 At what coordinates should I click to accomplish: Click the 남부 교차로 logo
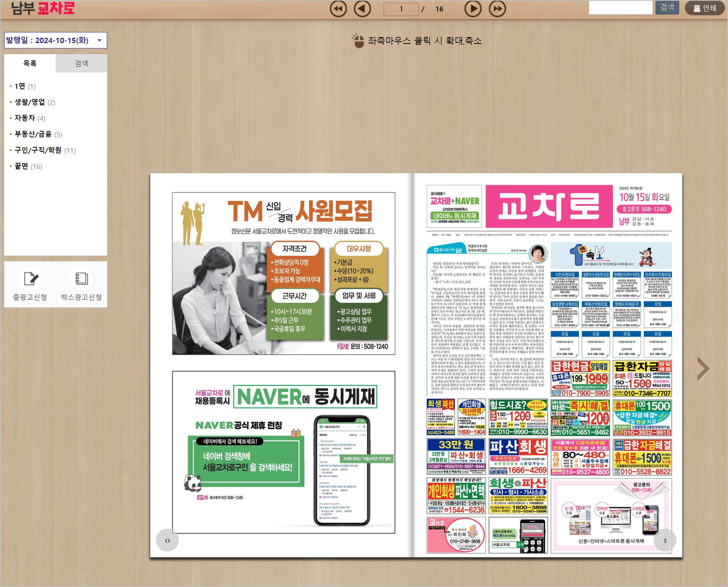tap(43, 8)
